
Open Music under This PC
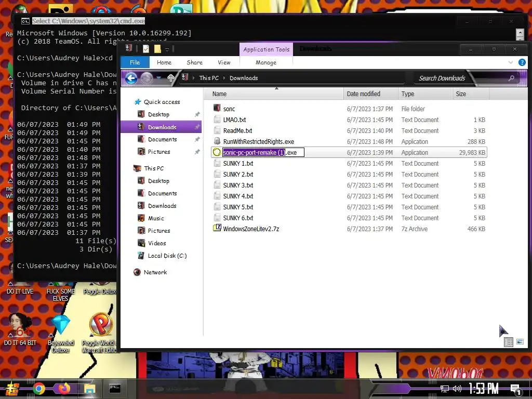156,218
